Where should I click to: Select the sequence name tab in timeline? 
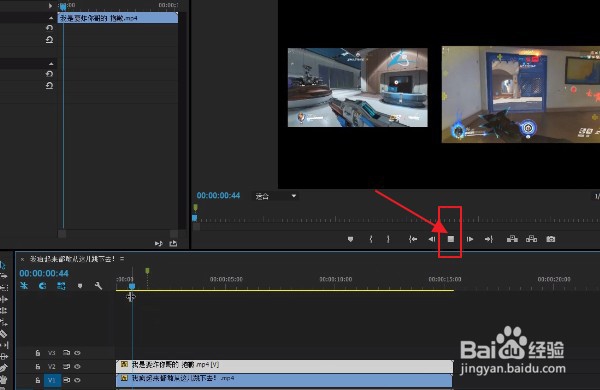(x=72, y=259)
